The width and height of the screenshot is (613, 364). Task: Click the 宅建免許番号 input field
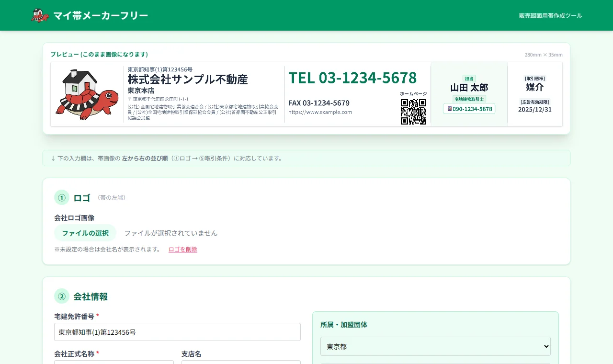click(177, 332)
